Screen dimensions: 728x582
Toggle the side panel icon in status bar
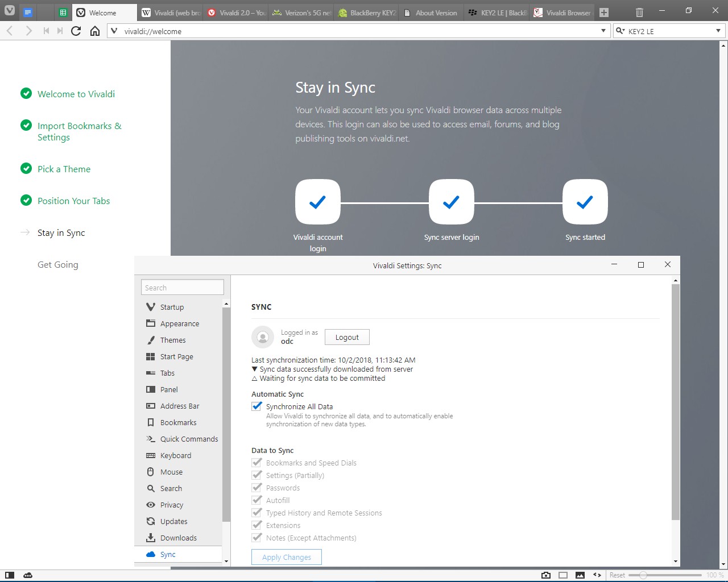tap(10, 575)
